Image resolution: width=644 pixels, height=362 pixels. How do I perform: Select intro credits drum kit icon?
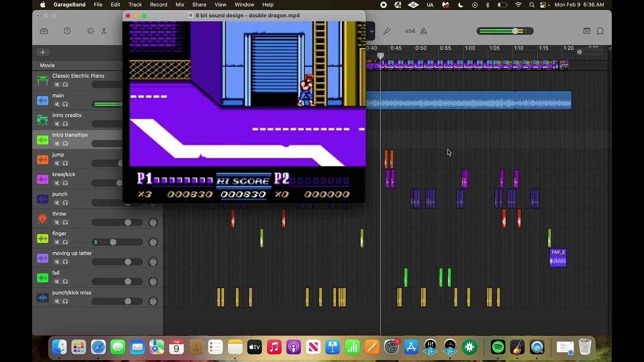[x=43, y=120]
